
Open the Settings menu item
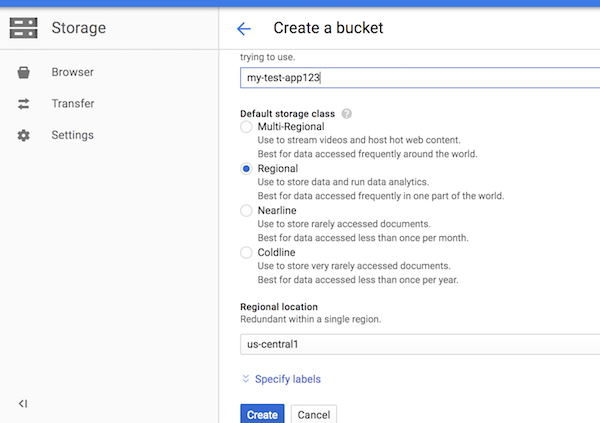click(x=72, y=135)
